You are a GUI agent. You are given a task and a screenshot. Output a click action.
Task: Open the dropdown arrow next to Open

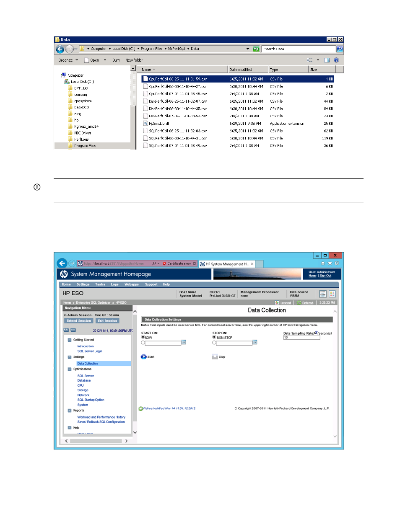click(x=105, y=60)
